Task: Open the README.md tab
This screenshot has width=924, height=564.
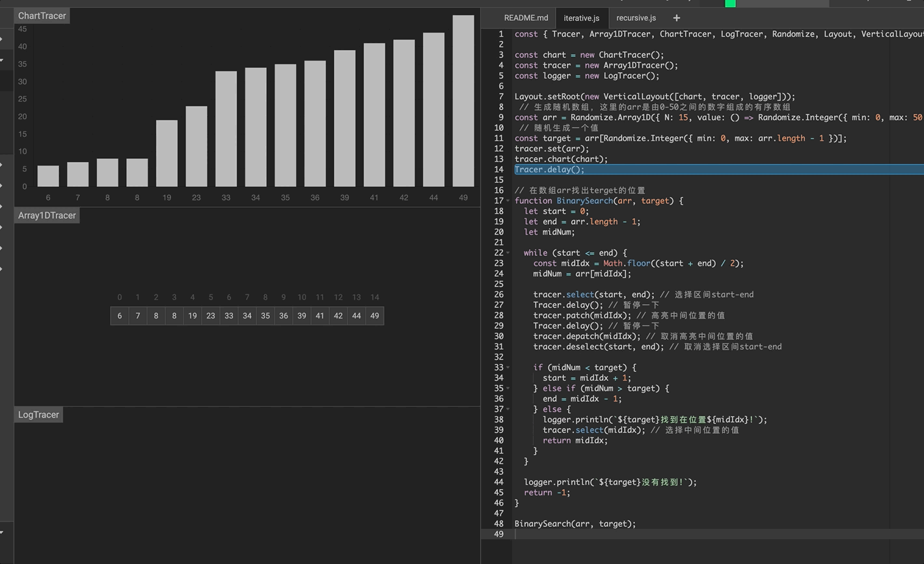Action: 526,18
